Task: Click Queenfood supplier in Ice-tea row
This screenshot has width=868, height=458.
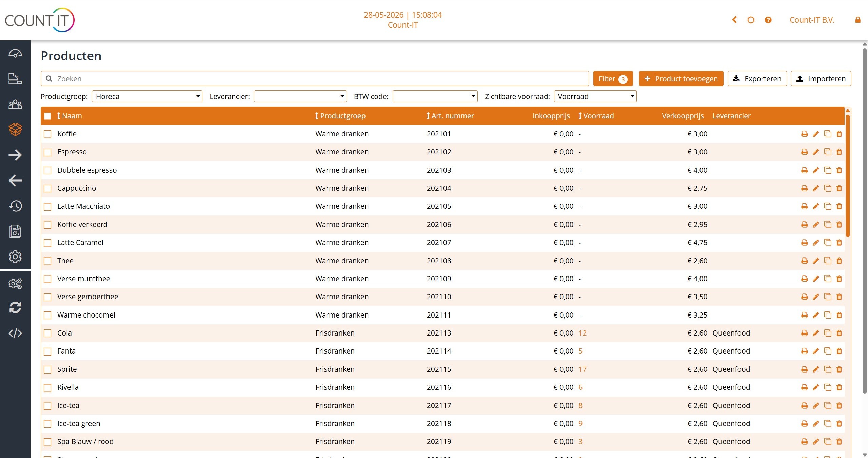Action: pyautogui.click(x=731, y=406)
